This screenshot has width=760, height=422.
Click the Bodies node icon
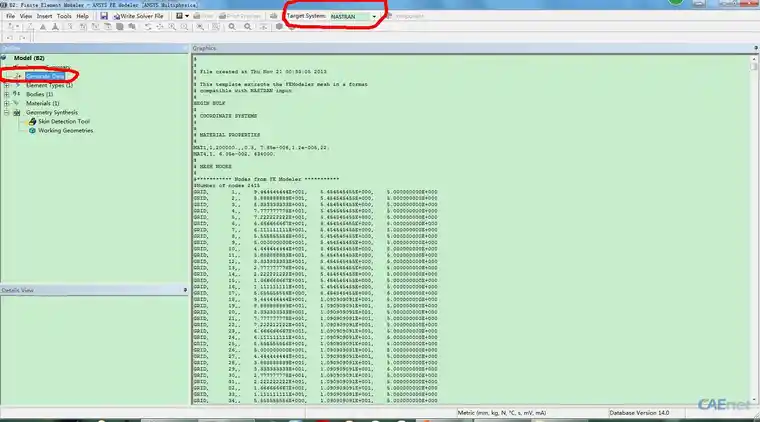16,94
